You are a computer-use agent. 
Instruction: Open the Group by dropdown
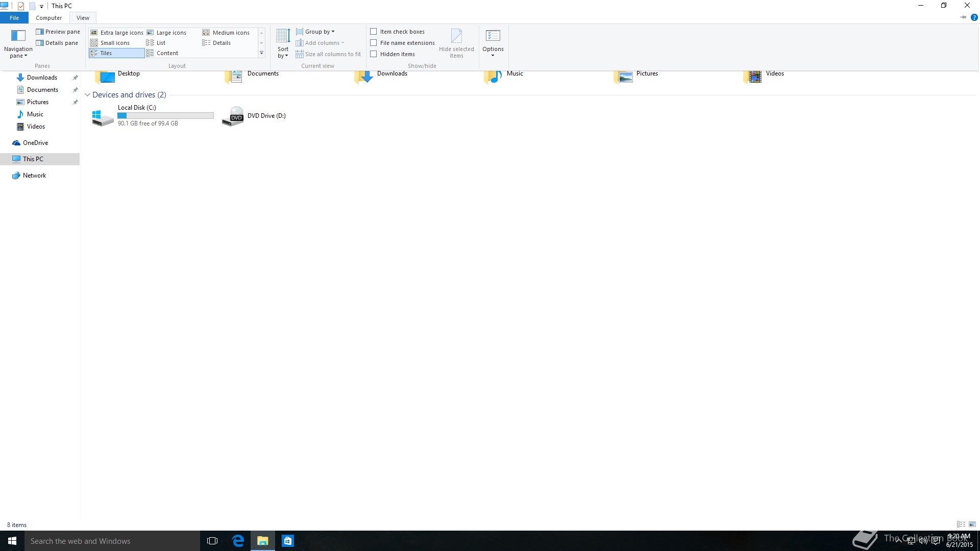[315, 32]
